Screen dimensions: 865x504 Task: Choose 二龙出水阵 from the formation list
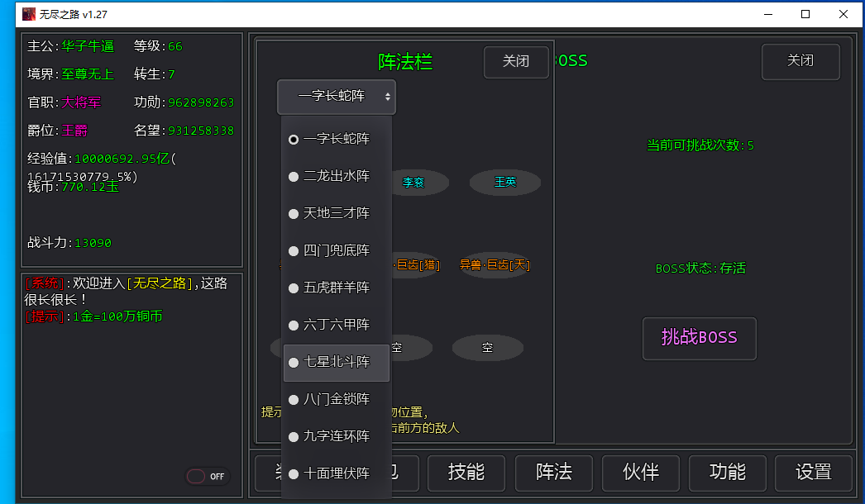(336, 176)
